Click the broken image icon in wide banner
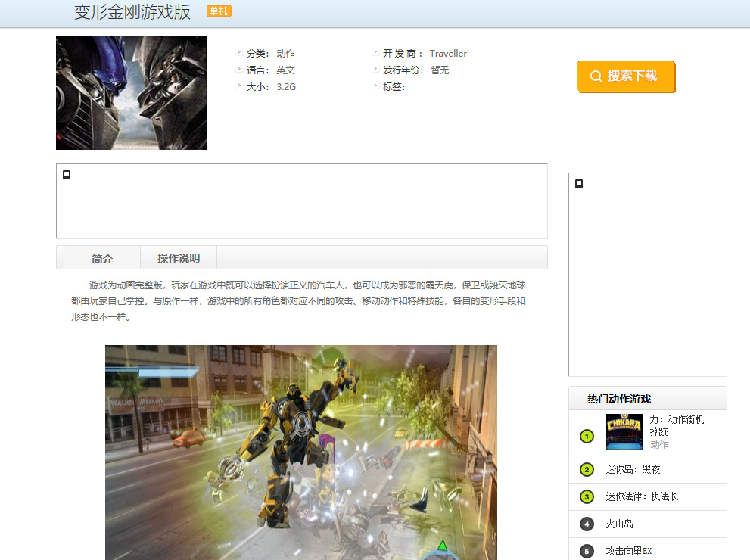The height and width of the screenshot is (560, 750). 67,175
